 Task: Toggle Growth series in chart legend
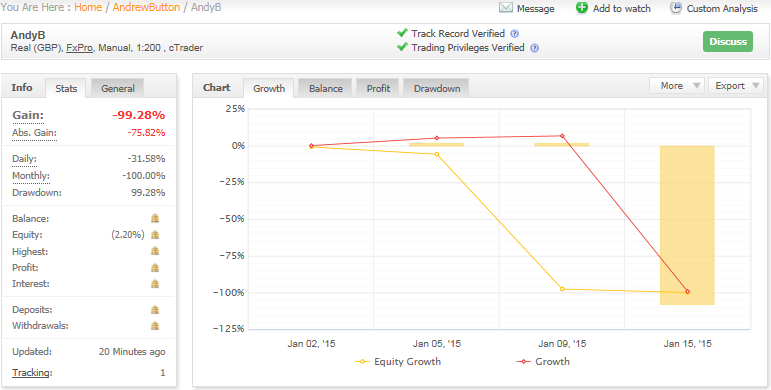click(x=543, y=361)
